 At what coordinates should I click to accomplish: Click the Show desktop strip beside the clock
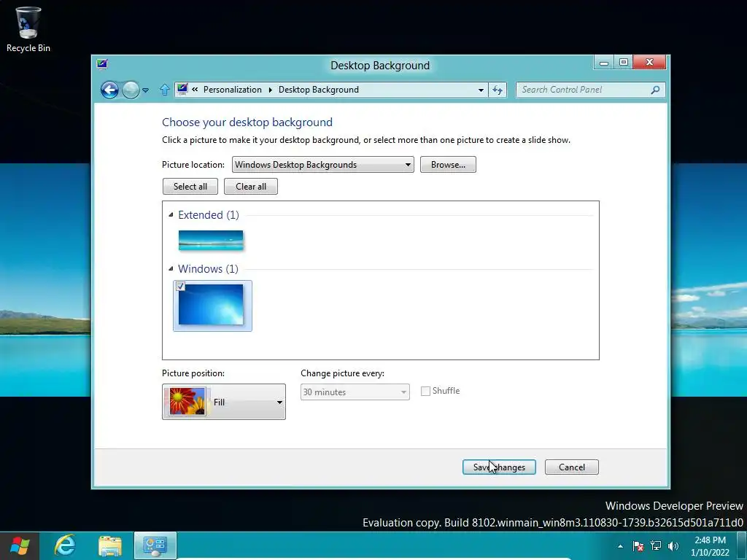coord(742,545)
